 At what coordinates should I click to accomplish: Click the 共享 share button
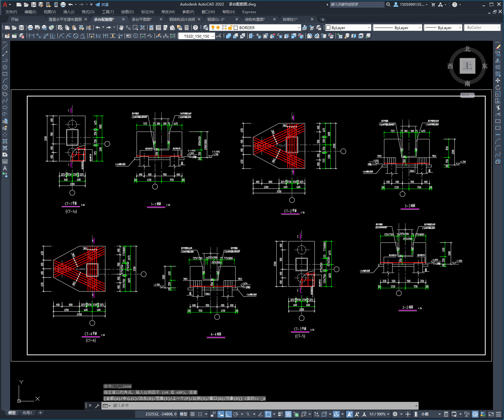pos(102,5)
